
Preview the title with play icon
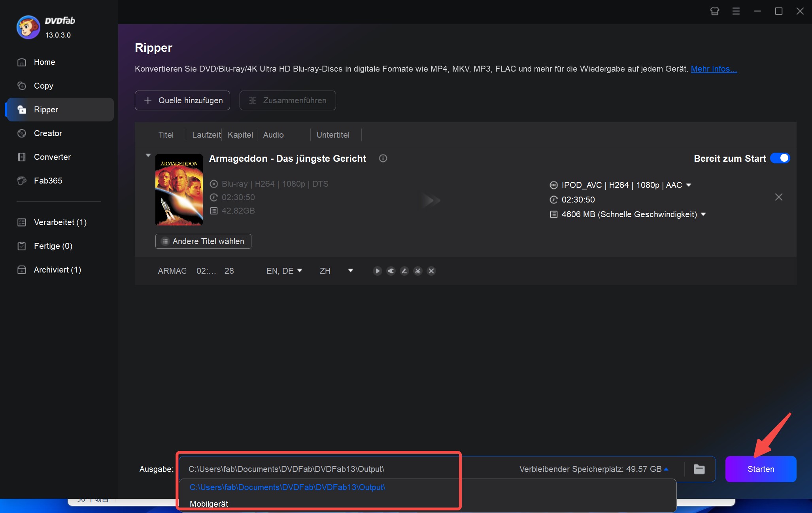(x=378, y=271)
